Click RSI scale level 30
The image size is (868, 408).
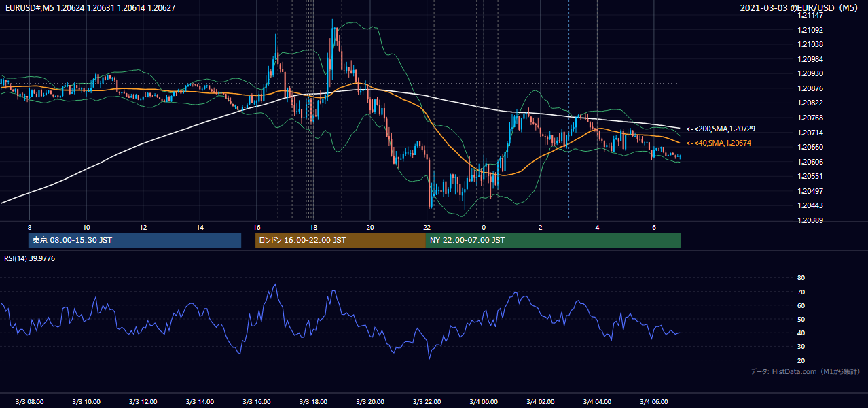click(x=801, y=347)
